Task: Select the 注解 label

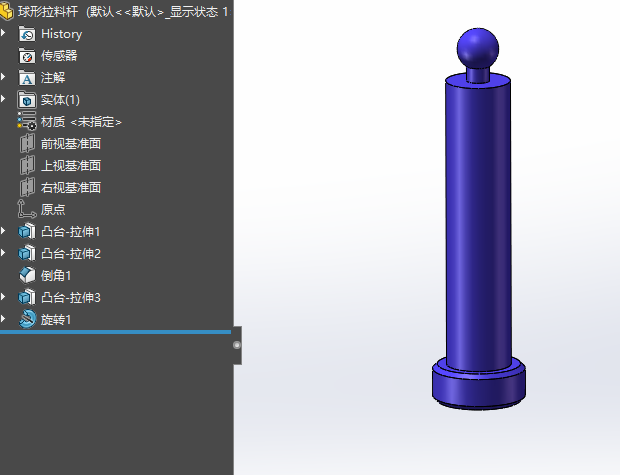Action: 53,78
